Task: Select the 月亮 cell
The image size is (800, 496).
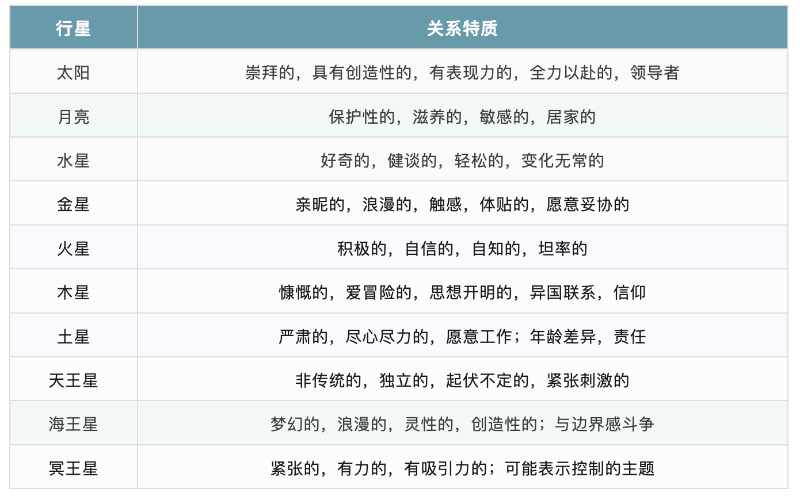Action: point(73,117)
